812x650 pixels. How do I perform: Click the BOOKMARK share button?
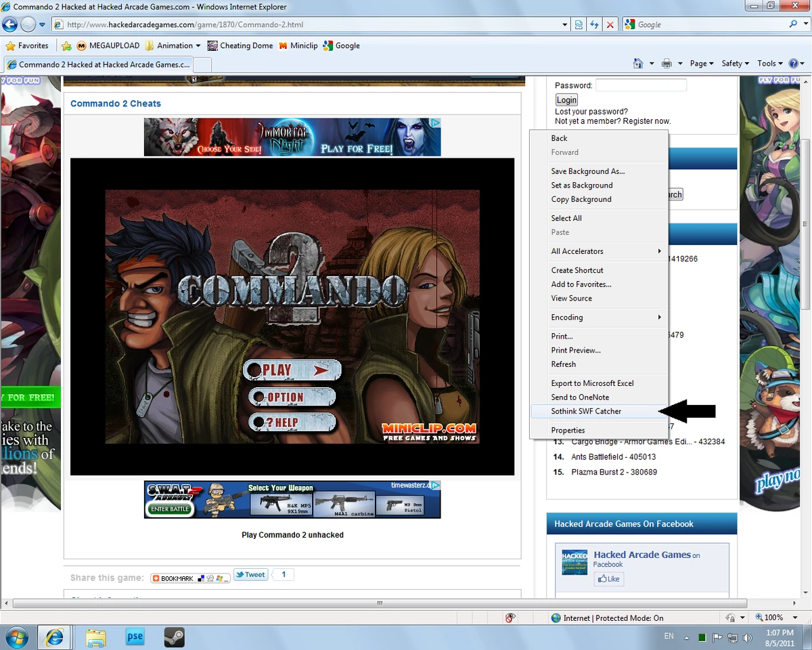[191, 578]
